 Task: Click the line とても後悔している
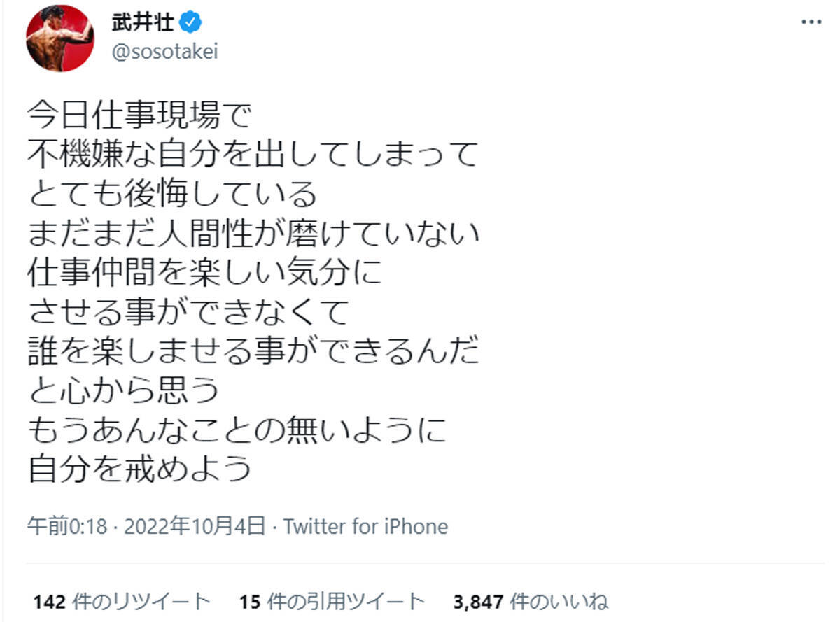(x=173, y=194)
